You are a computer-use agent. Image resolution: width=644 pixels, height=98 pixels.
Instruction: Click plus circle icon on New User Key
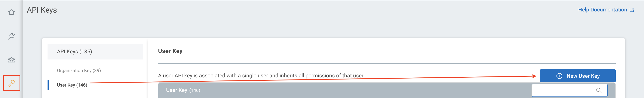pyautogui.click(x=559, y=76)
